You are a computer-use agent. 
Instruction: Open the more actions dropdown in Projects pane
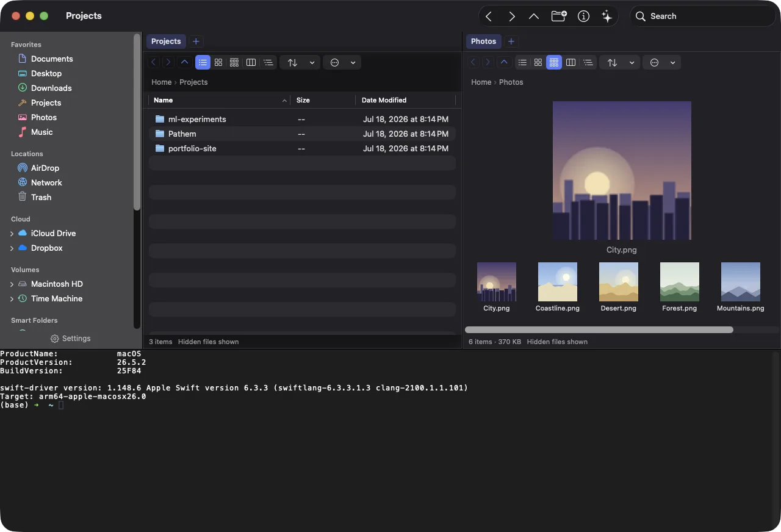(342, 62)
